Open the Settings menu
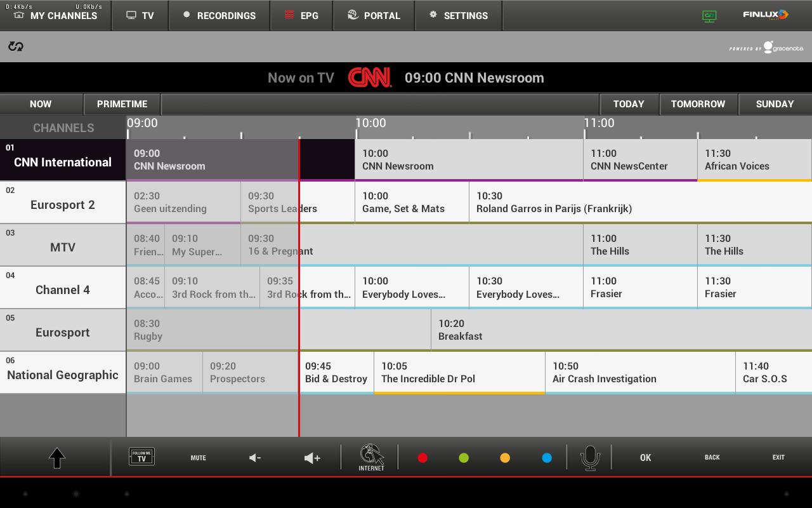 point(458,15)
